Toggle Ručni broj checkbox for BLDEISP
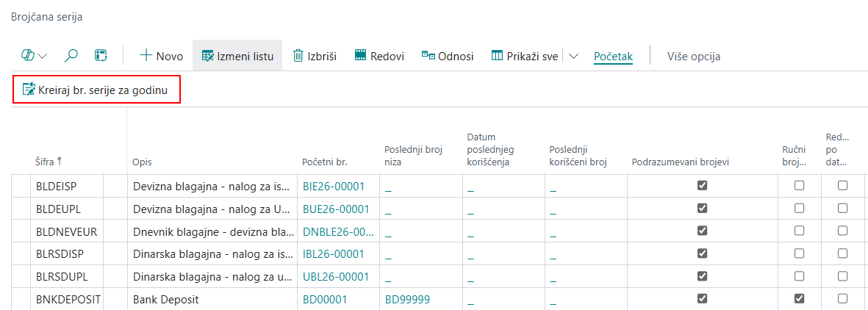Screen dimensions: 868x310 (x=800, y=186)
